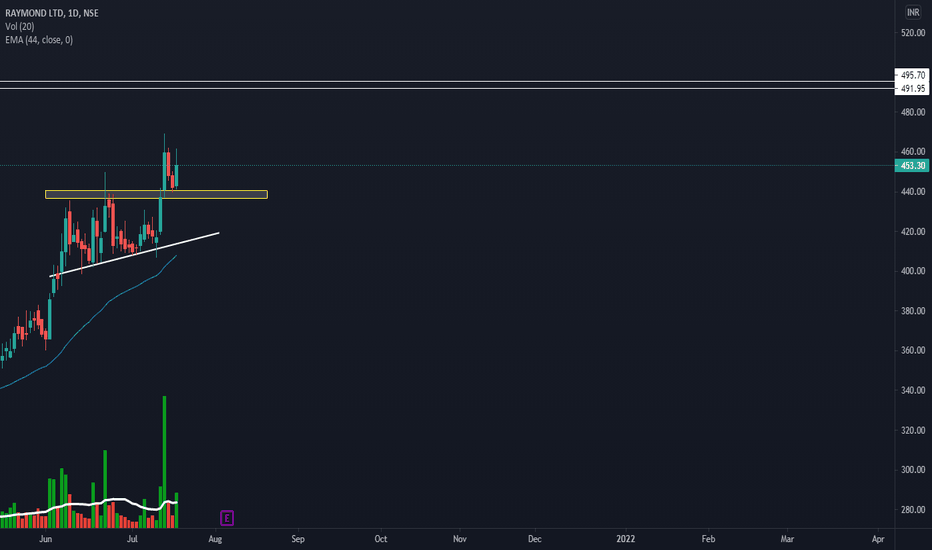Click the 420.00 price scale label
Viewport: 932px width, 550px height.
913,231
